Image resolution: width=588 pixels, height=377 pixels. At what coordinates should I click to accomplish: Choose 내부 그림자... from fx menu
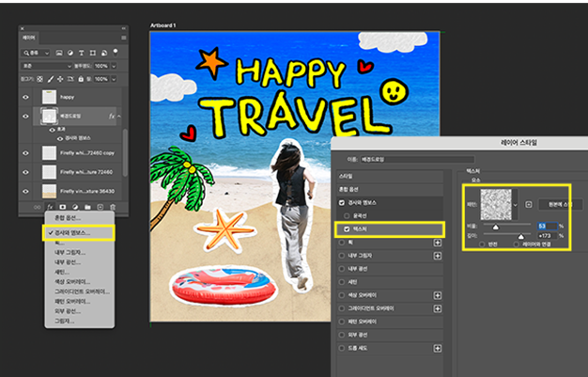tap(70, 253)
